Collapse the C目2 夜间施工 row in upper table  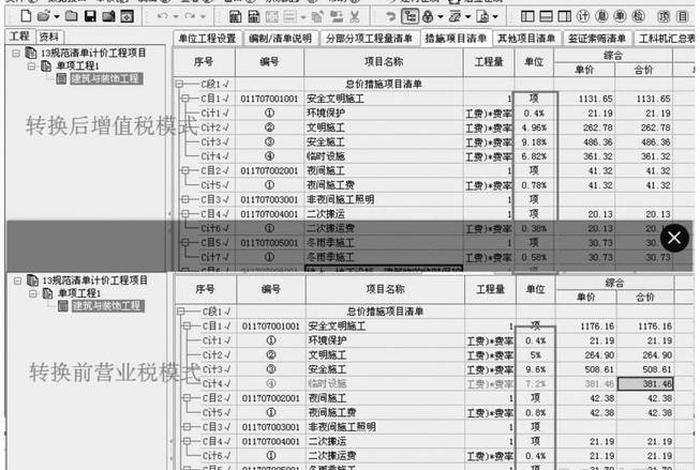186,171
